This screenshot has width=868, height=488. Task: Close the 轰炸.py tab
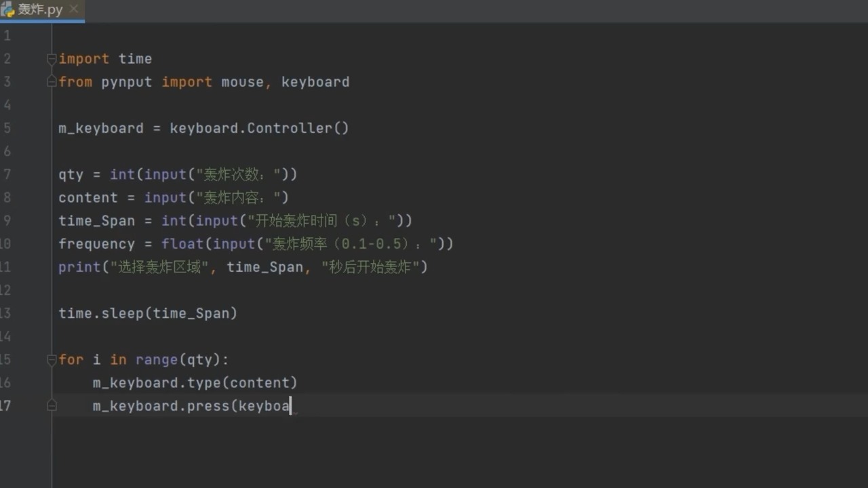click(74, 9)
